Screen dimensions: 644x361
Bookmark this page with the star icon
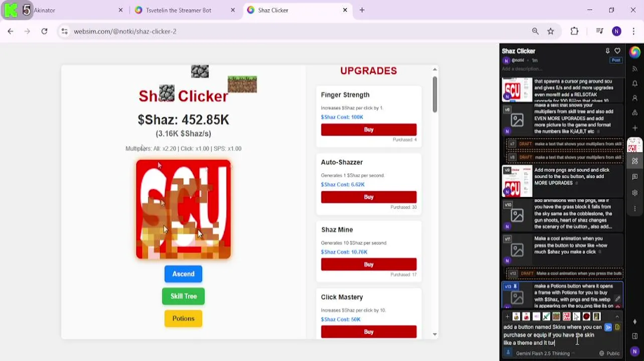pos(551,31)
